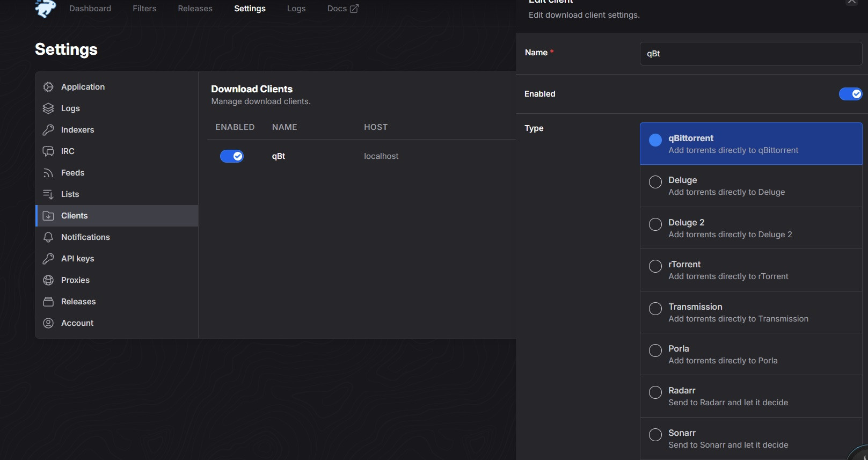The width and height of the screenshot is (868, 460).
Task: Click the qBt client name in table
Action: [279, 156]
